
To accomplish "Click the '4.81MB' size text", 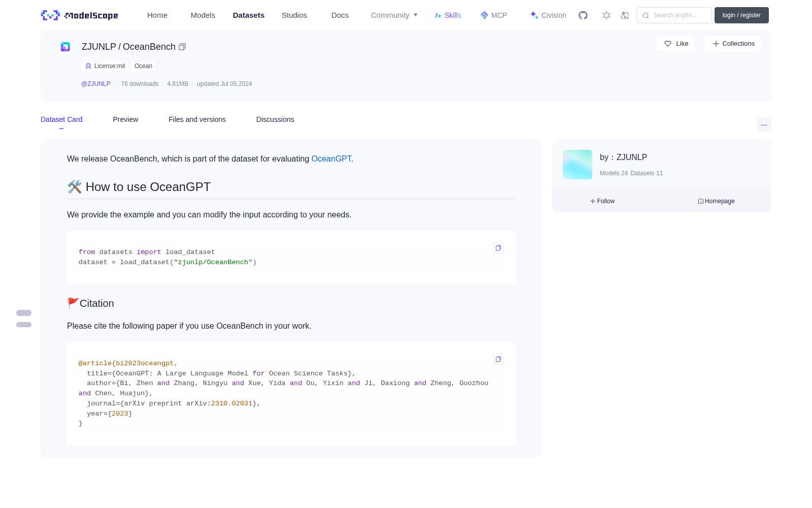I will tap(178, 84).
